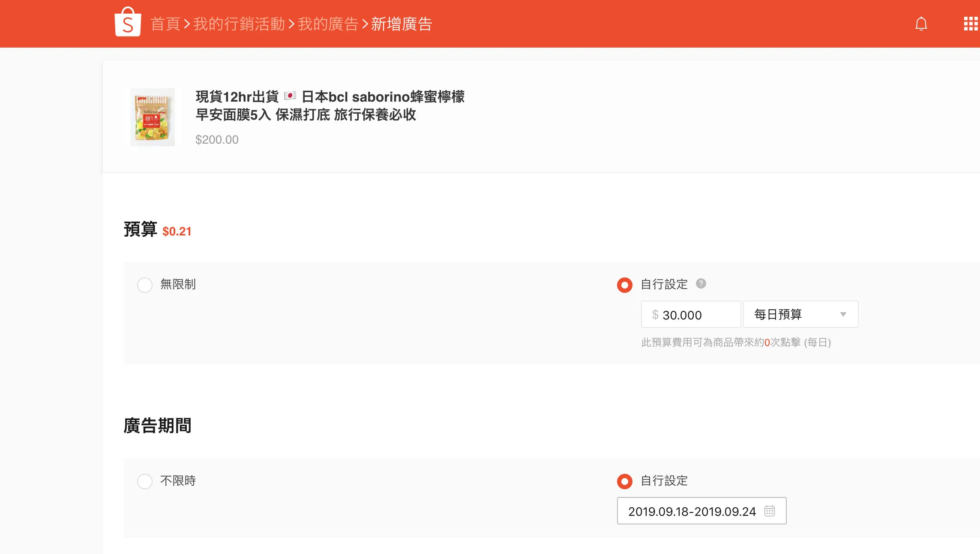Click the 無限制 label text
The height and width of the screenshot is (554, 980).
pyautogui.click(x=178, y=284)
